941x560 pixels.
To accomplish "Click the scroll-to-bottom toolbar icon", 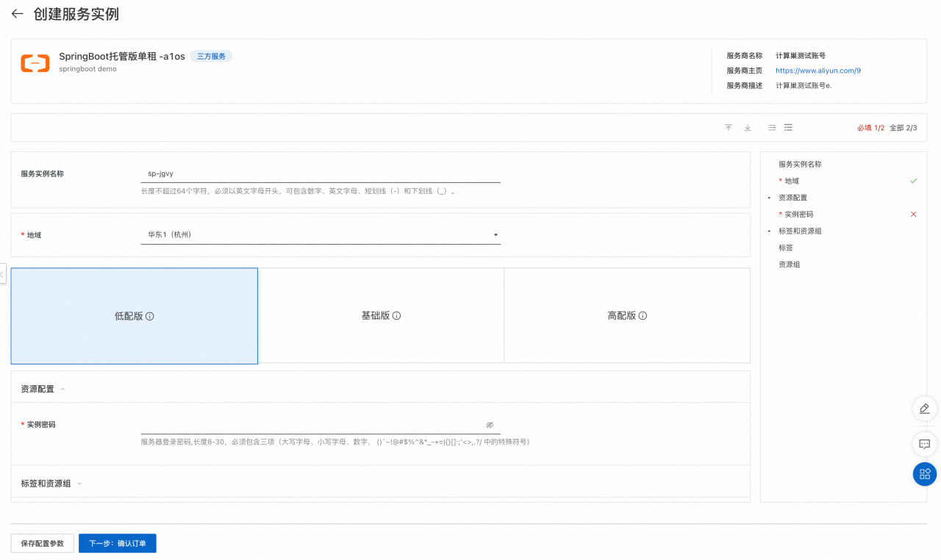I will click(747, 127).
